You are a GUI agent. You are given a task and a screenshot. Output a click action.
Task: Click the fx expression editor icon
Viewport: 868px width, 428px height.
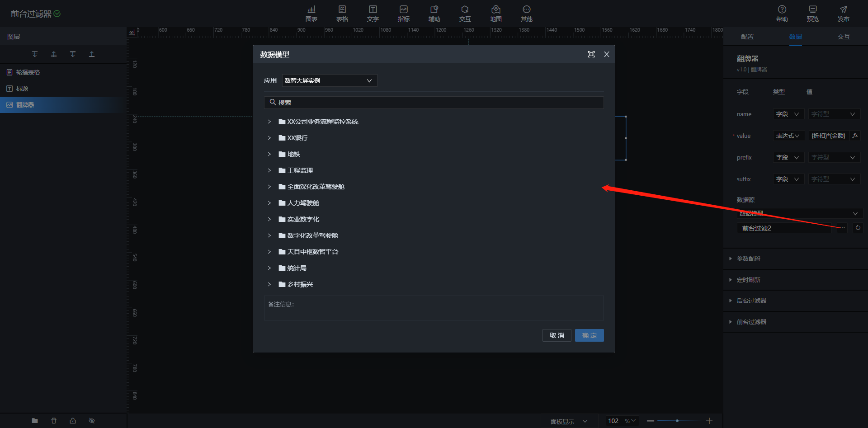pos(855,136)
